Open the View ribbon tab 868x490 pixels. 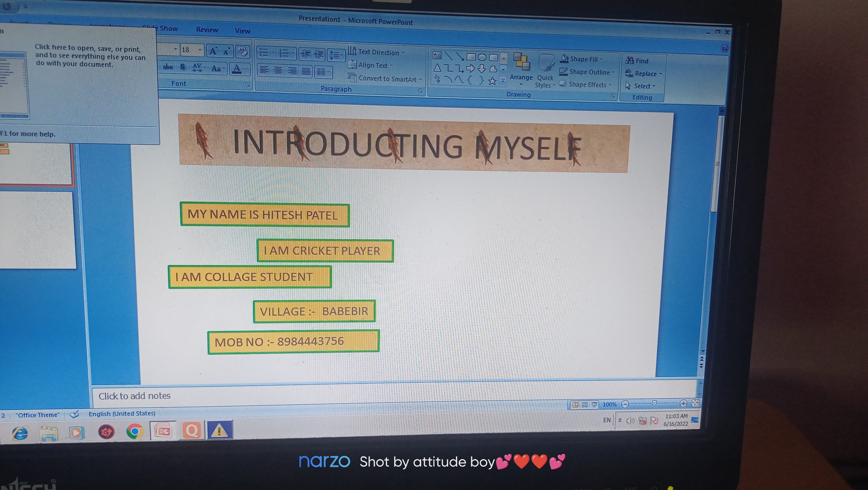click(x=242, y=31)
